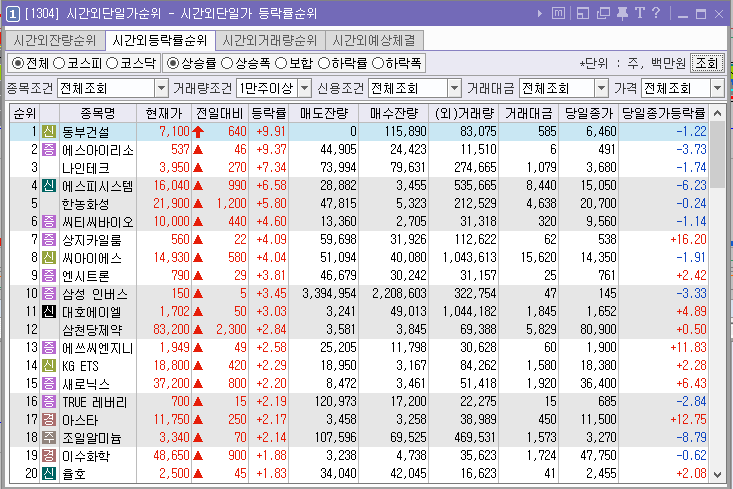The height and width of the screenshot is (489, 733).
Task: Click the 주 badge beside 조일알미늄
Action: (49, 438)
